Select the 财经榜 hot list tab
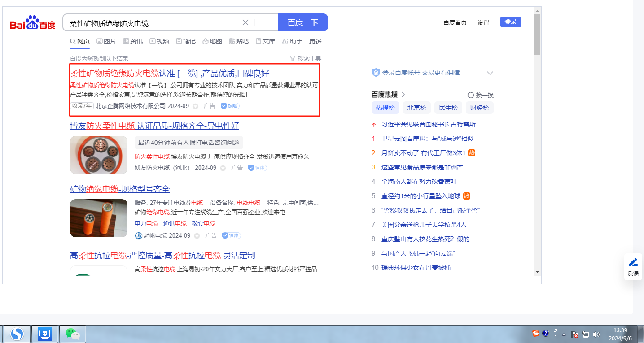The width and height of the screenshot is (644, 343). pos(479,108)
